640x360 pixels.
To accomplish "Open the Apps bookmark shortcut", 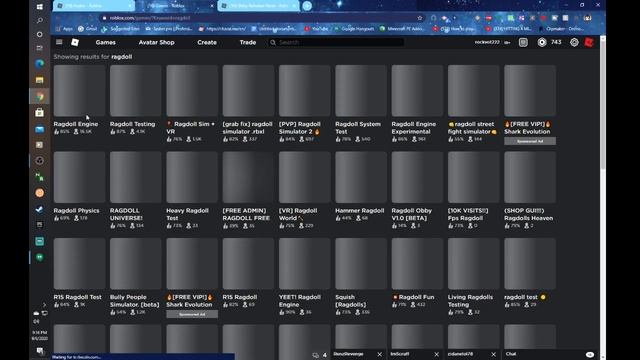I will point(64,29).
